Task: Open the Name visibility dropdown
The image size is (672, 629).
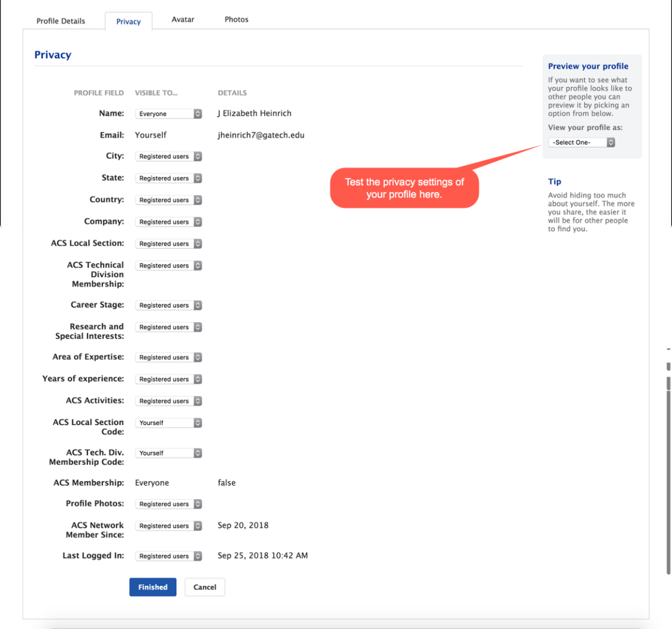Action: (x=168, y=114)
